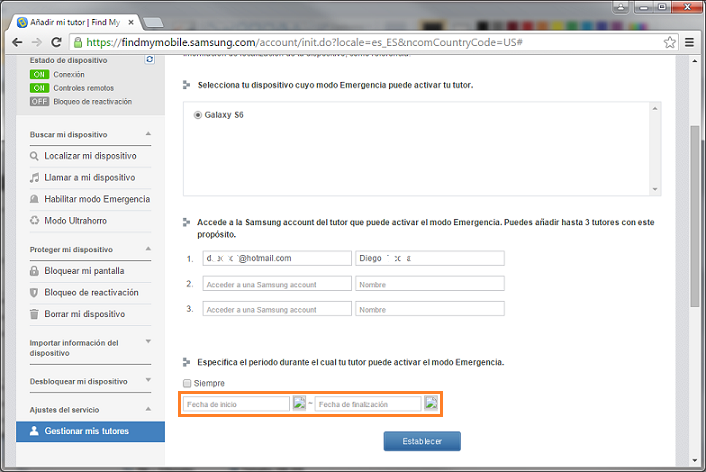Collapse the Proteger mi dispositivo section
This screenshot has height=472, width=706.
tap(148, 249)
